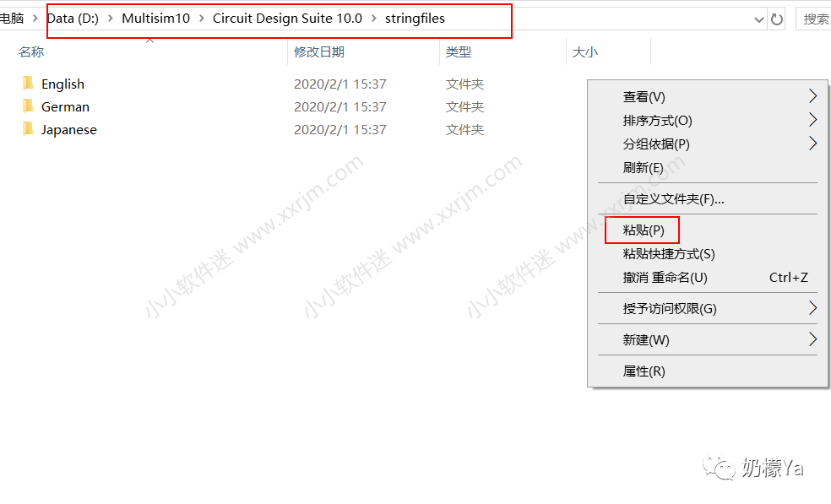This screenshot has height=504, width=831.
Task: Choose Paste (粘贴) in context menu
Action: point(708,230)
